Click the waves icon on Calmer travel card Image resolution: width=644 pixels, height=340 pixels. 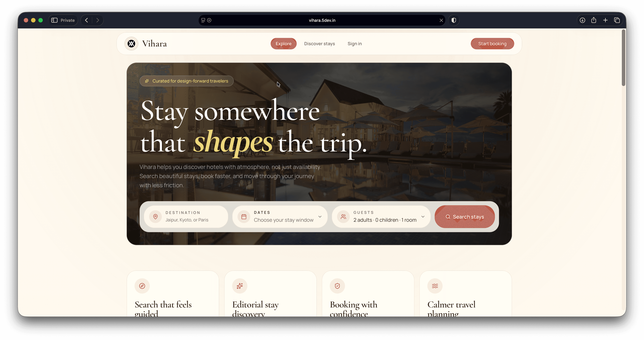(x=435, y=286)
